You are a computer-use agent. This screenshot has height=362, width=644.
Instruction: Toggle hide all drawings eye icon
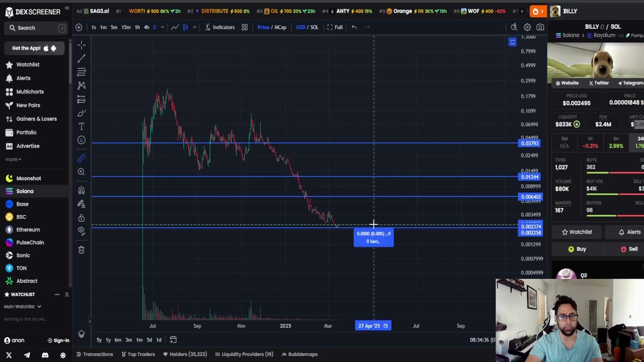(x=82, y=230)
